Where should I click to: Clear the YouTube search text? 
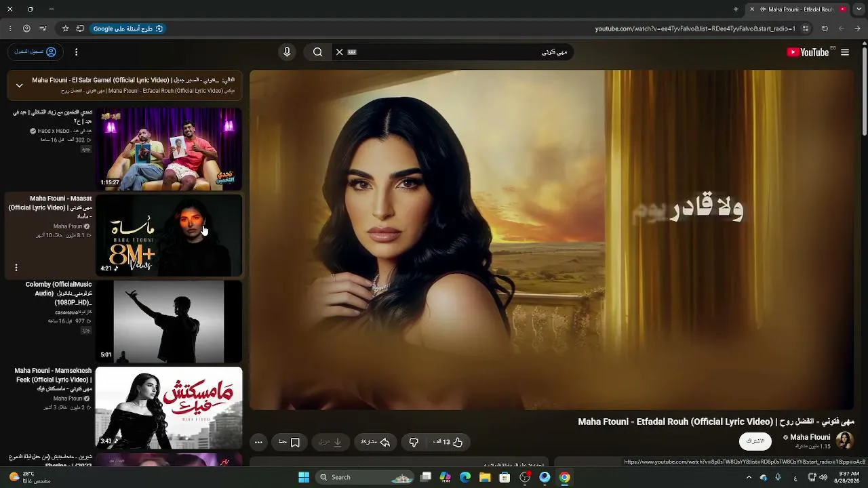(x=340, y=52)
